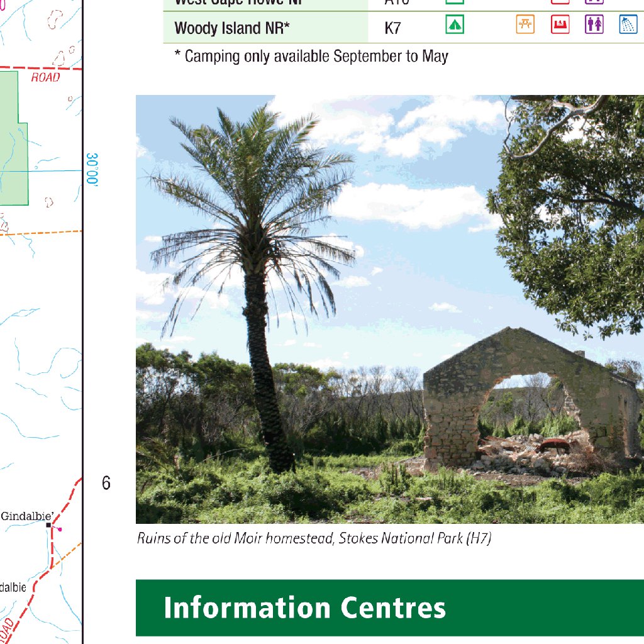Open the Information Centres section banner
The image size is (644, 644).
304,608
